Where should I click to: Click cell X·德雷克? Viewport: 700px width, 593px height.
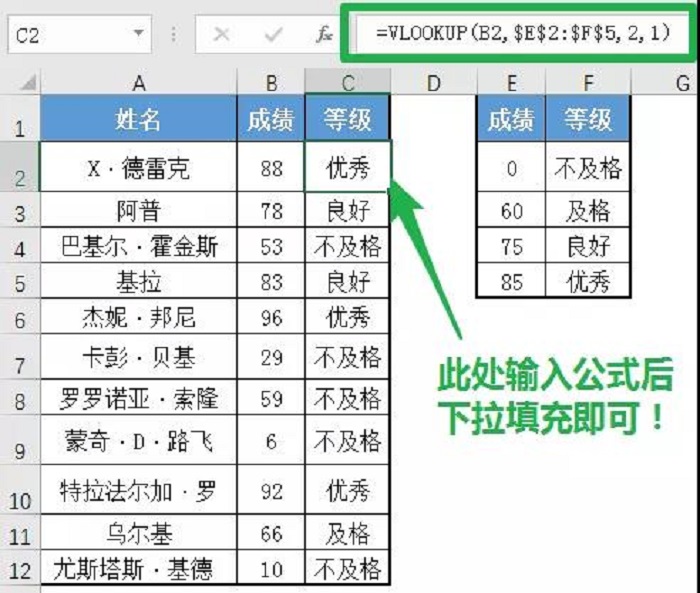[138, 167]
